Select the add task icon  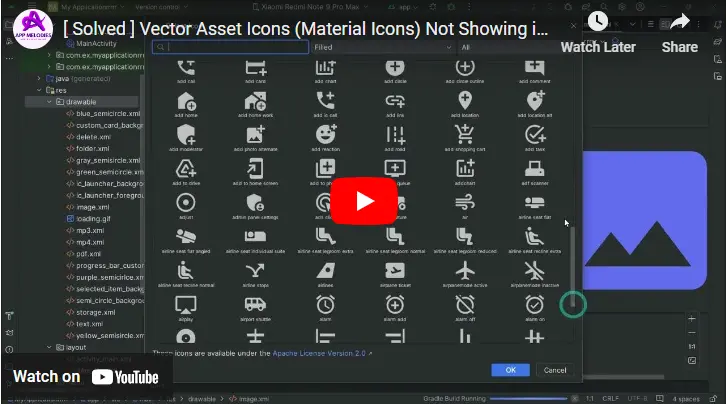pos(535,135)
